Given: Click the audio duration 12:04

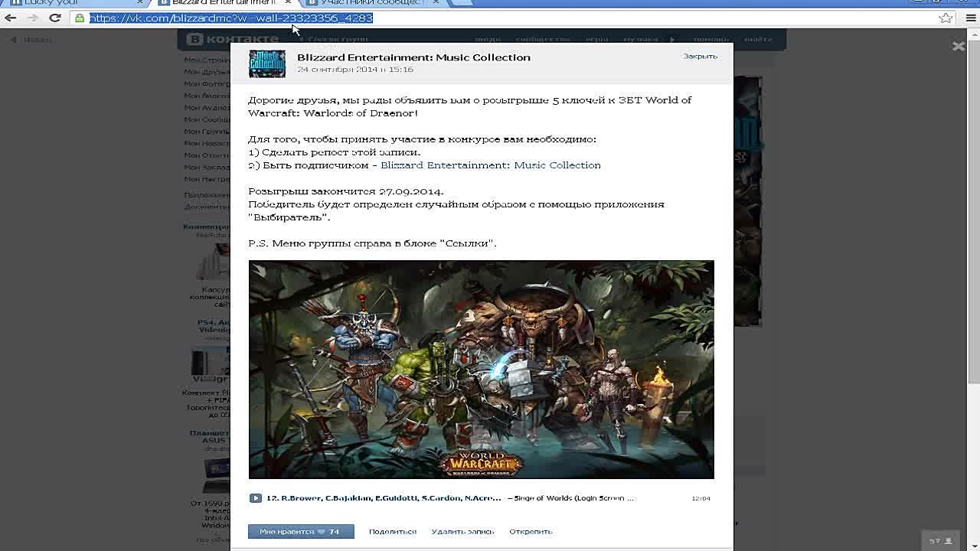Looking at the screenshot, I should pos(701,498).
